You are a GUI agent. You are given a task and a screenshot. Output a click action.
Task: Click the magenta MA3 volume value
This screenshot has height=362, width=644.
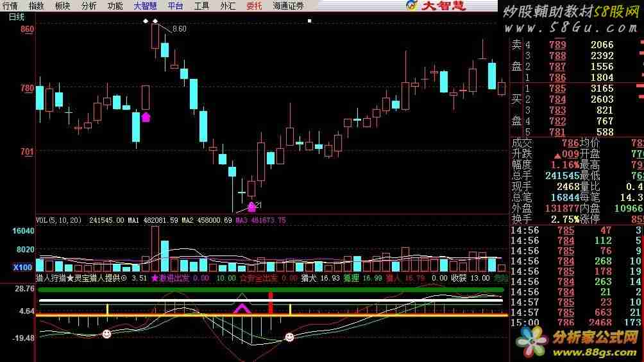(261, 220)
